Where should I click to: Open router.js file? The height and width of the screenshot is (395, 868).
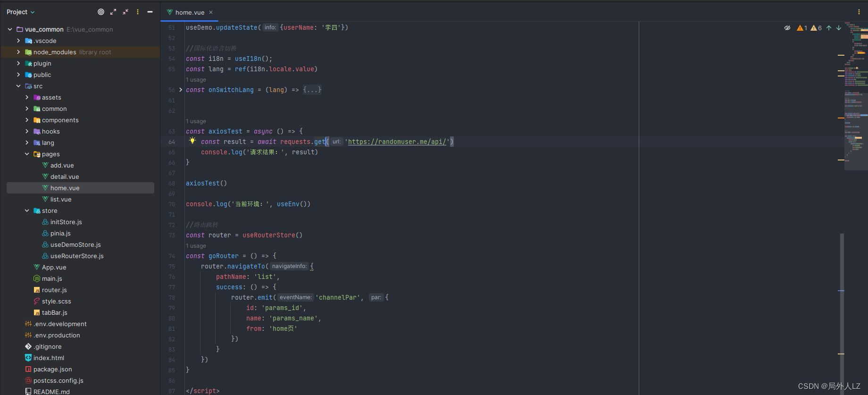[x=54, y=290]
